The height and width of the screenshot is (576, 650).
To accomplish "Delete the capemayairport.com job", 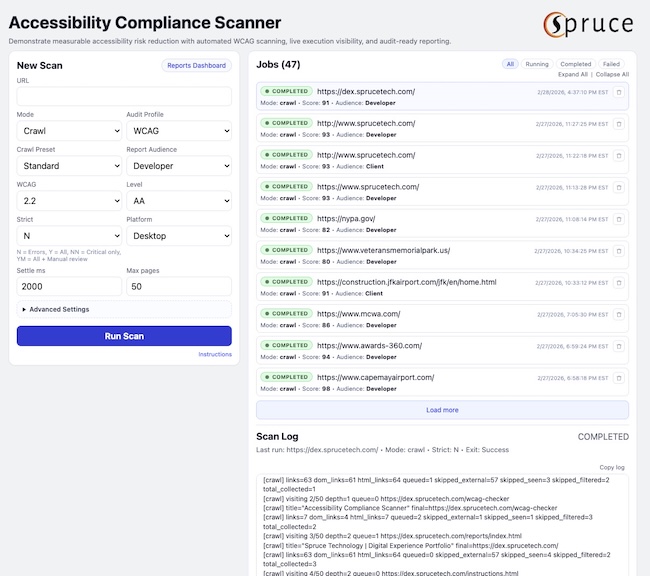I will [618, 378].
